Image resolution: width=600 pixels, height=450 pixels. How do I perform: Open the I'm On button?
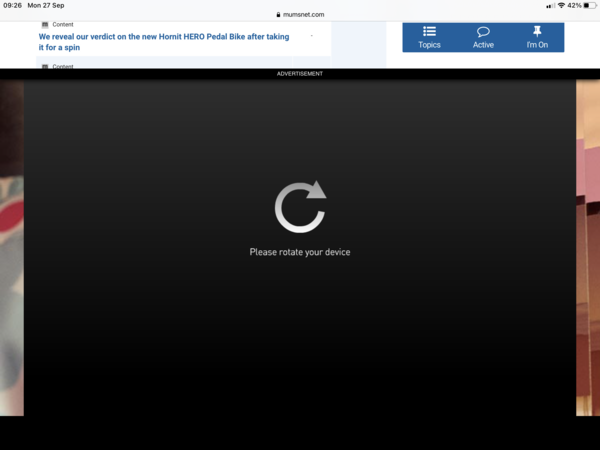537,38
